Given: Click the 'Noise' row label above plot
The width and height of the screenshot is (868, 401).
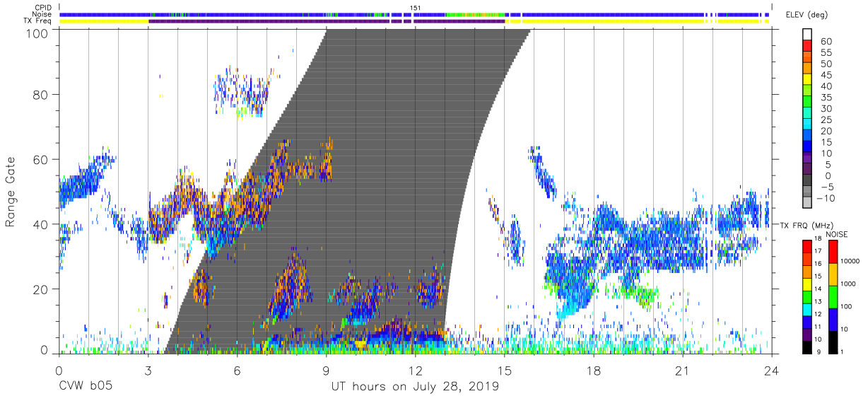Looking at the screenshot, I should [41, 15].
